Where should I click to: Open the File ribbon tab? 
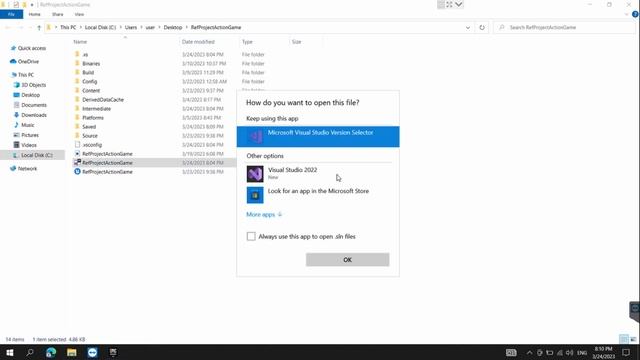(11, 14)
